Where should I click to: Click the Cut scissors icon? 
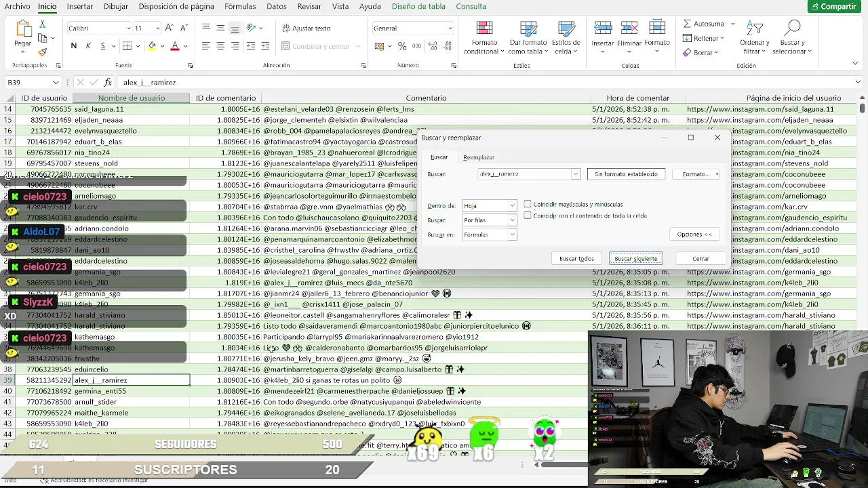[x=43, y=24]
